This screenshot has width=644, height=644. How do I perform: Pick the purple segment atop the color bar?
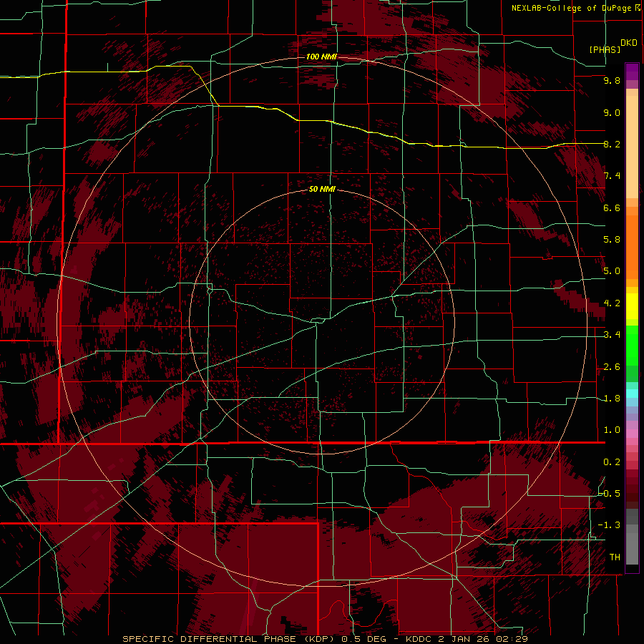click(x=632, y=72)
